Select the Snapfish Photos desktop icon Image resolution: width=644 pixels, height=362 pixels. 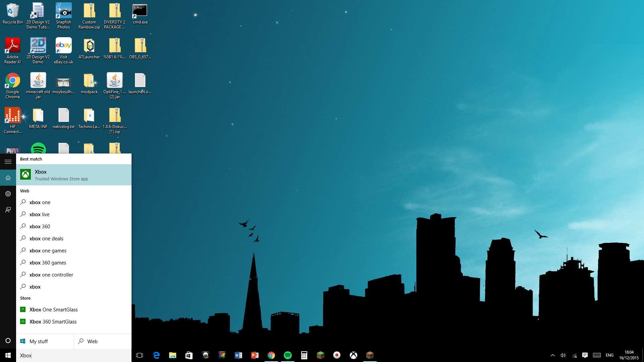tap(64, 16)
